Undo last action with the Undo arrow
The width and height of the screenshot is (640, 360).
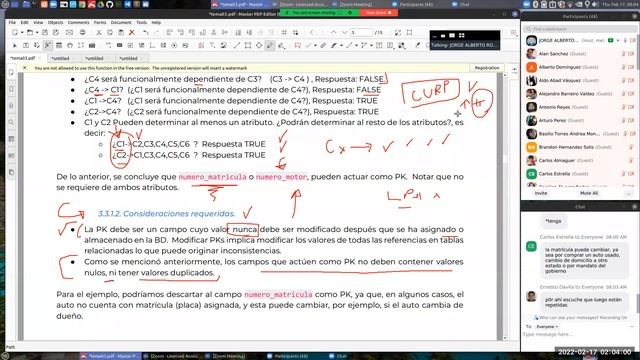(x=146, y=33)
